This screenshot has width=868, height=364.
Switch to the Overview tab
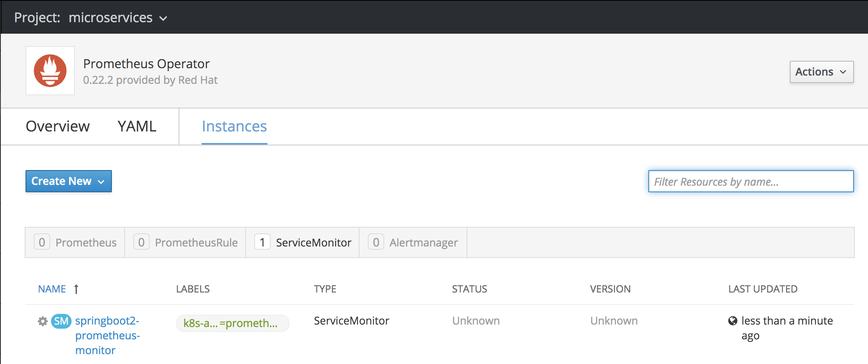(x=58, y=126)
